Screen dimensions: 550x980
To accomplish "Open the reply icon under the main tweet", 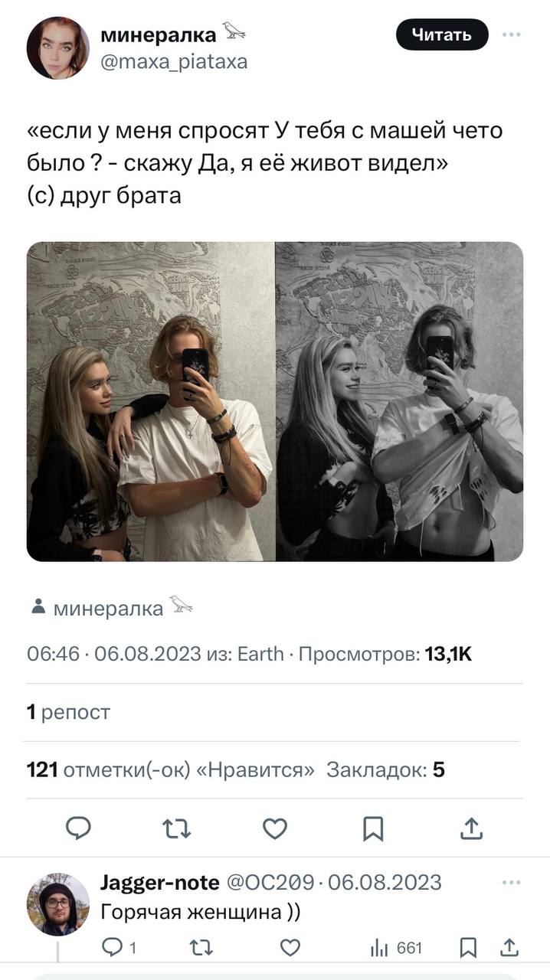I will coord(78,828).
